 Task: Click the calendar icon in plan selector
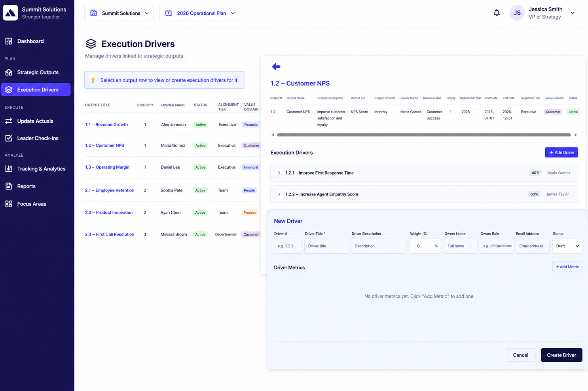[x=169, y=13]
